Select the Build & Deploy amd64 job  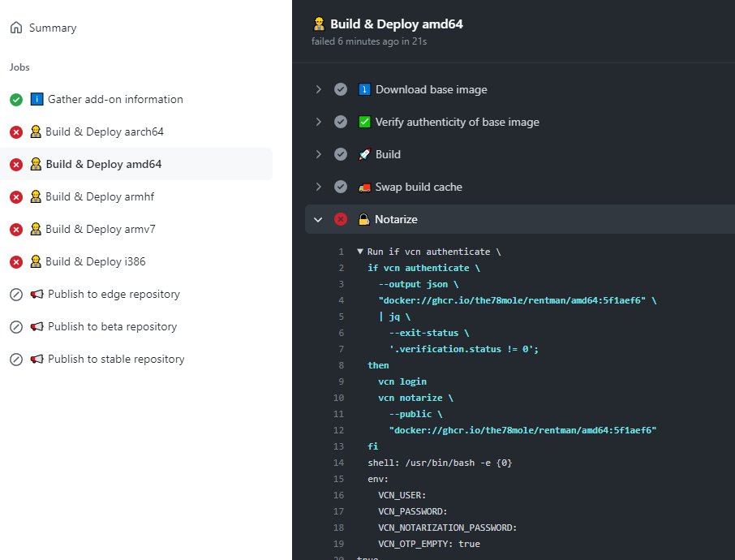[103, 165]
